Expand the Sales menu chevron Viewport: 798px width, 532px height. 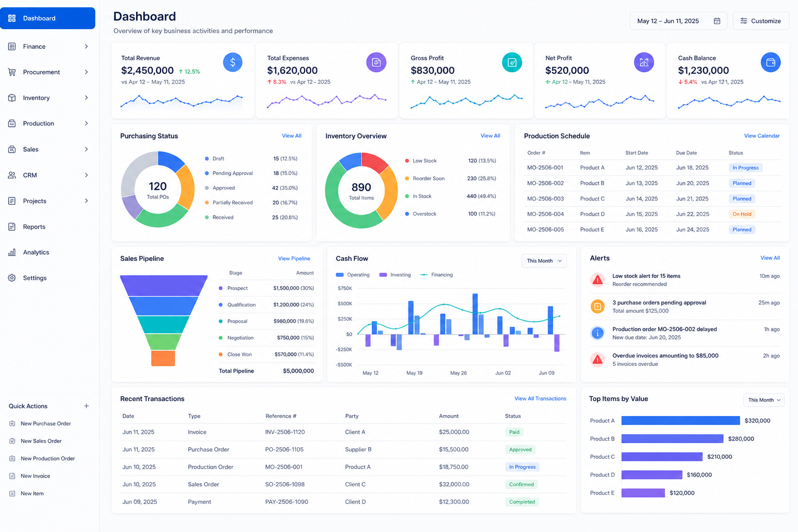coord(86,150)
